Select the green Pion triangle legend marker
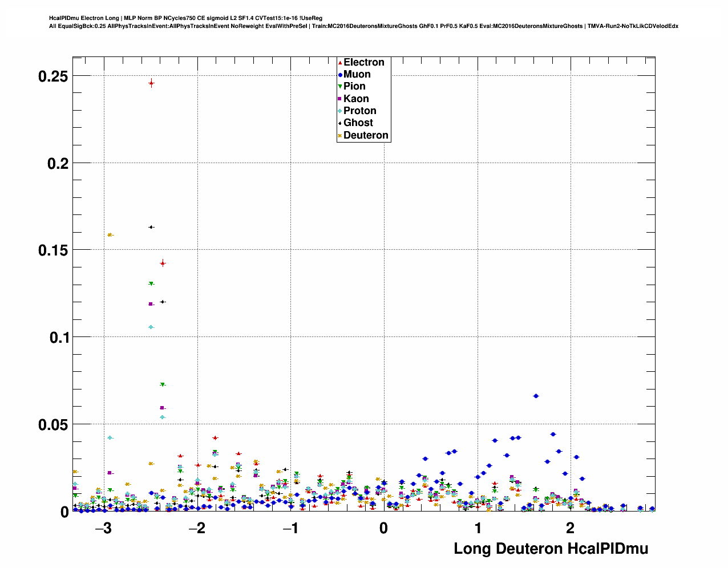This screenshot has height=568, width=728. [x=340, y=87]
